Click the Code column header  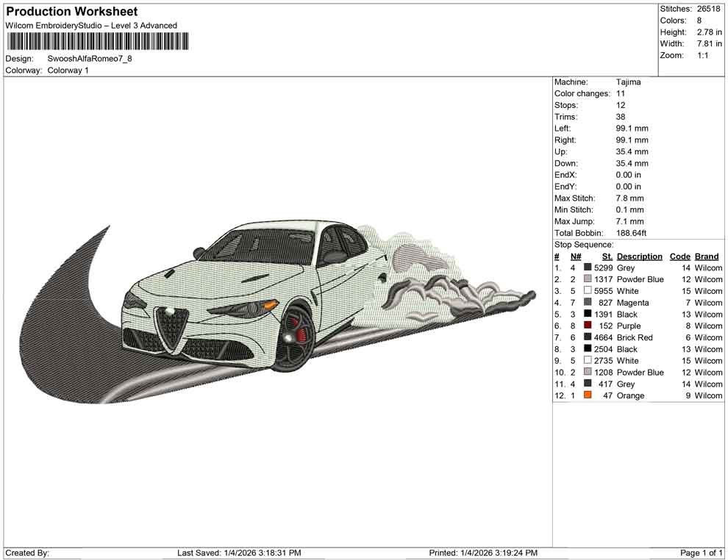679,256
